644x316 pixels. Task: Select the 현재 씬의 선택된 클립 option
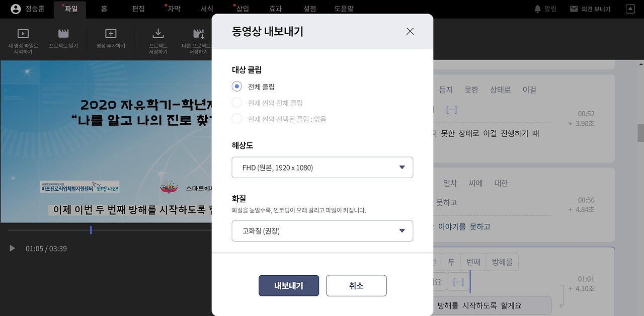(x=236, y=119)
